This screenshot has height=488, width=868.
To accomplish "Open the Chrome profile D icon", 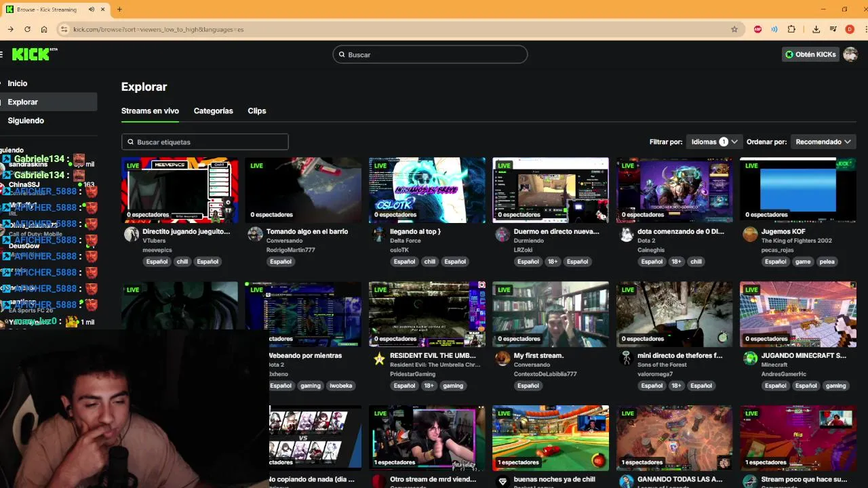I will click(x=850, y=29).
